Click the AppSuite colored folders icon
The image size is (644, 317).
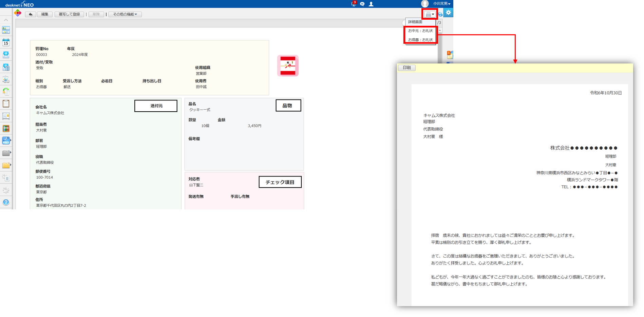(6, 128)
